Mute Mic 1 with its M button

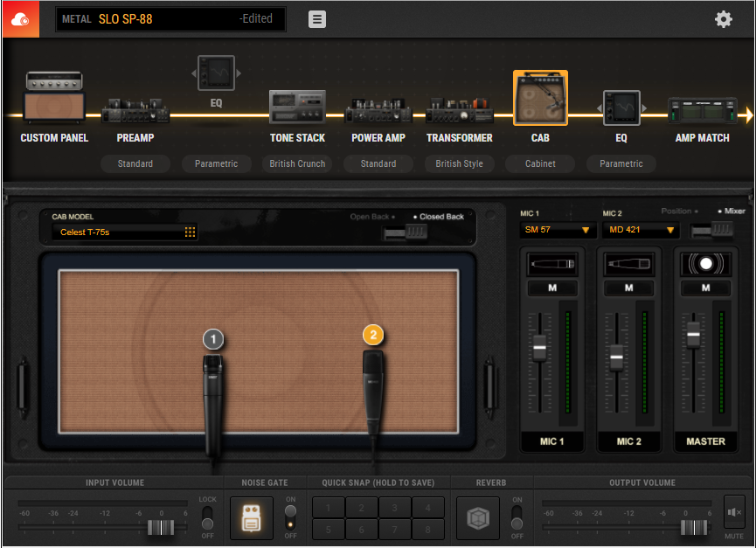[x=552, y=288]
